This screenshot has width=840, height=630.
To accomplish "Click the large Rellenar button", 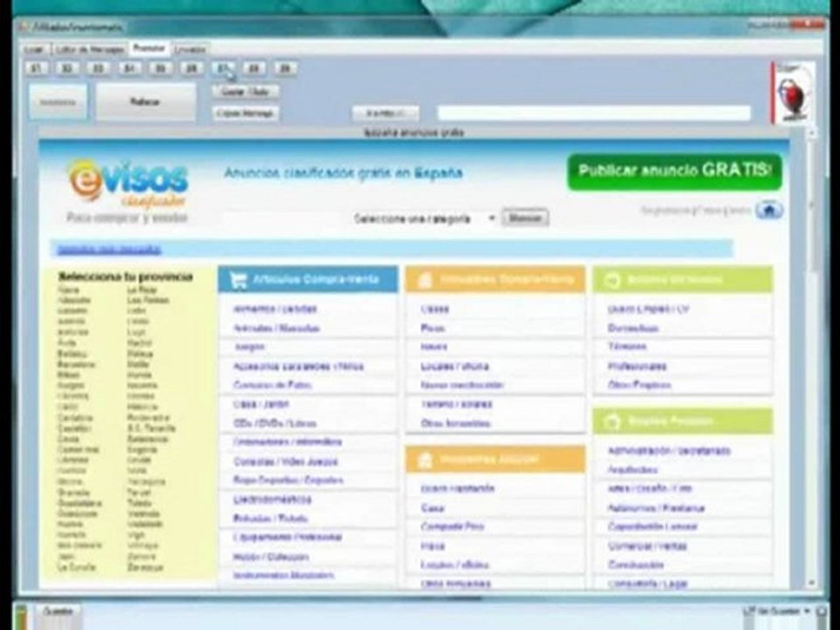I will click(146, 101).
